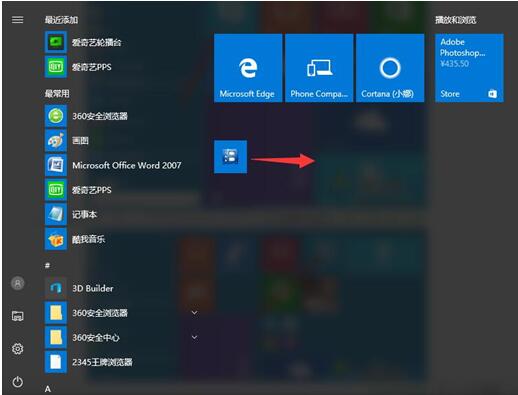Open the Adobe Photoshop Store tile
The width and height of the screenshot is (518, 395).
(x=469, y=68)
